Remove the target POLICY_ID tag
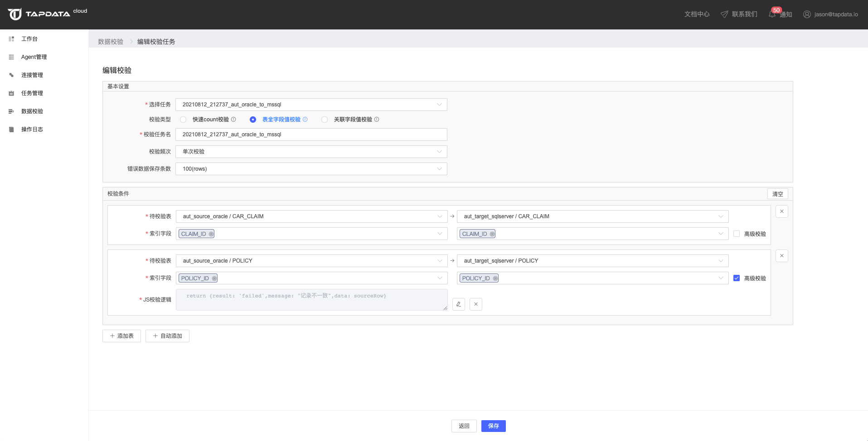 click(x=495, y=278)
